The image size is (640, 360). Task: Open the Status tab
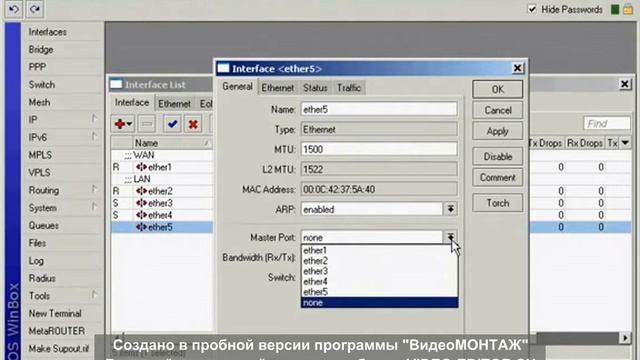[315, 88]
